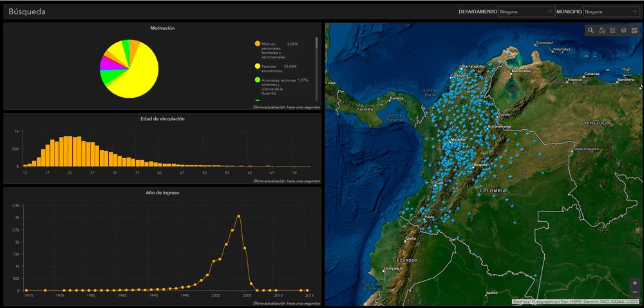Select yellow 'Factores económicos' legend swatch

pyautogui.click(x=258, y=66)
